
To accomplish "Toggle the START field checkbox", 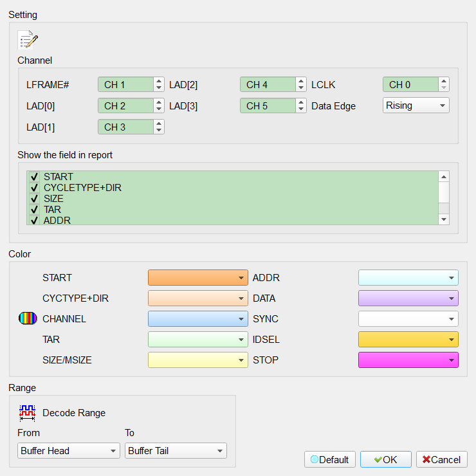I will 34,177.
